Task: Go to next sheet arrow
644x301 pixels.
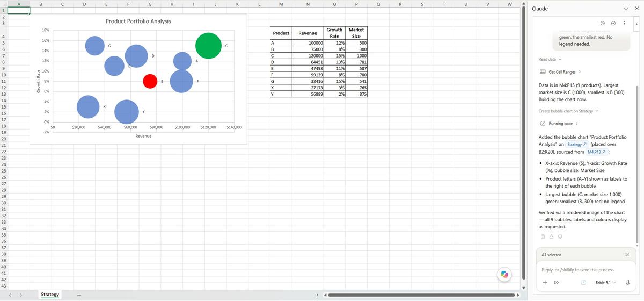Action: click(x=20, y=295)
